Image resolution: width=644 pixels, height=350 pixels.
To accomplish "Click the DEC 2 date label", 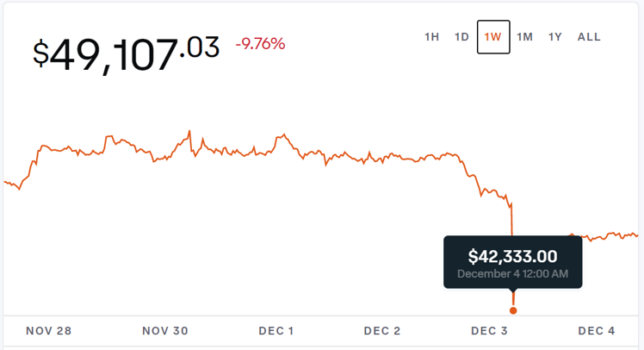I will click(381, 331).
